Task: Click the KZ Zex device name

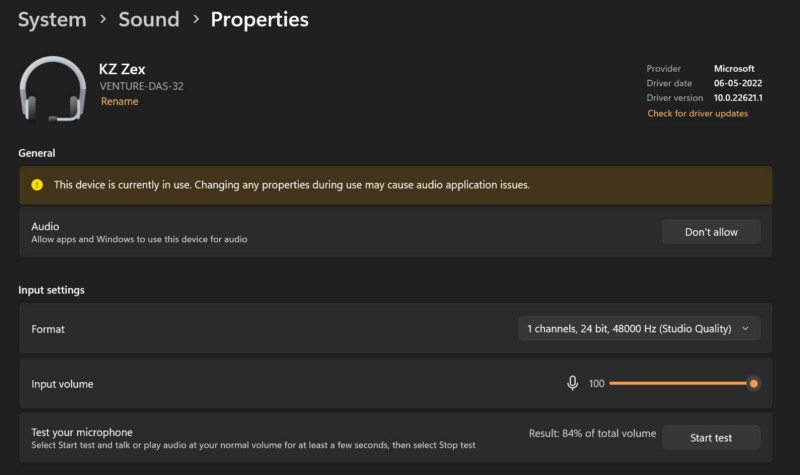Action: click(x=122, y=69)
